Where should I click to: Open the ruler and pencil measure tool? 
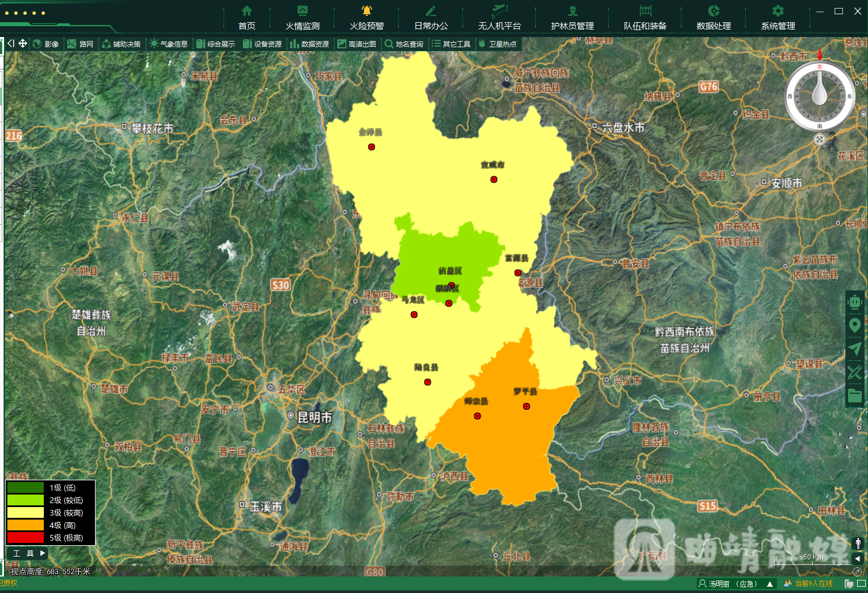[854, 372]
